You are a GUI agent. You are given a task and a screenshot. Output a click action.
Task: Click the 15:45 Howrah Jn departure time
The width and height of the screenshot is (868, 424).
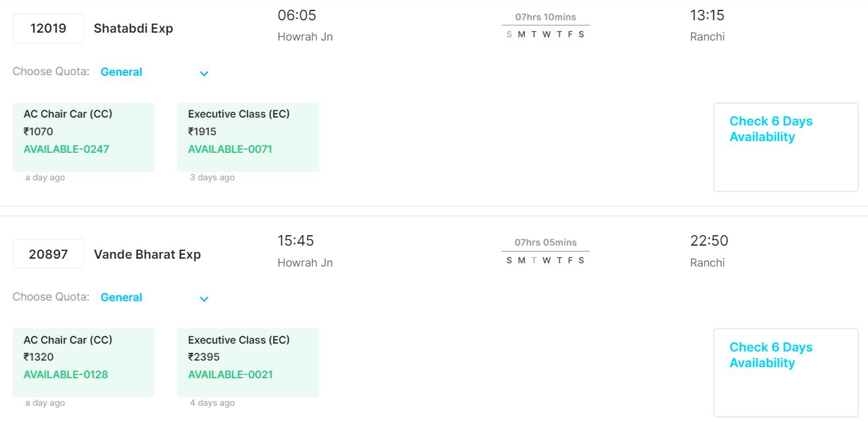point(296,241)
